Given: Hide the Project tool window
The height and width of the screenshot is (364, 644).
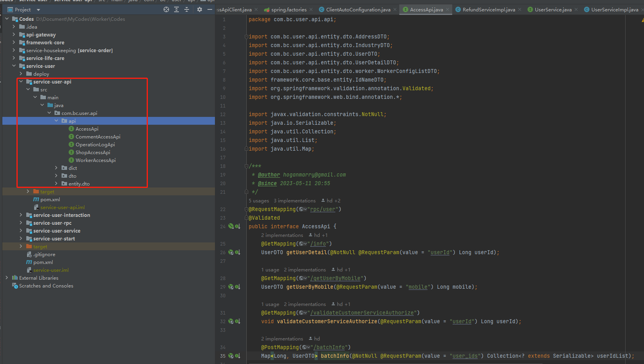Looking at the screenshot, I should coord(210,9).
